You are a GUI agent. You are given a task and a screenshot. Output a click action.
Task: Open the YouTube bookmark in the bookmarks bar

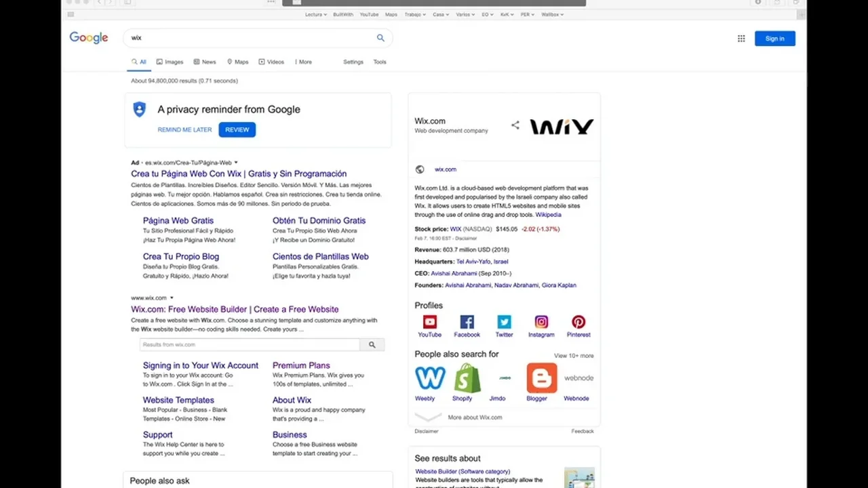(369, 14)
